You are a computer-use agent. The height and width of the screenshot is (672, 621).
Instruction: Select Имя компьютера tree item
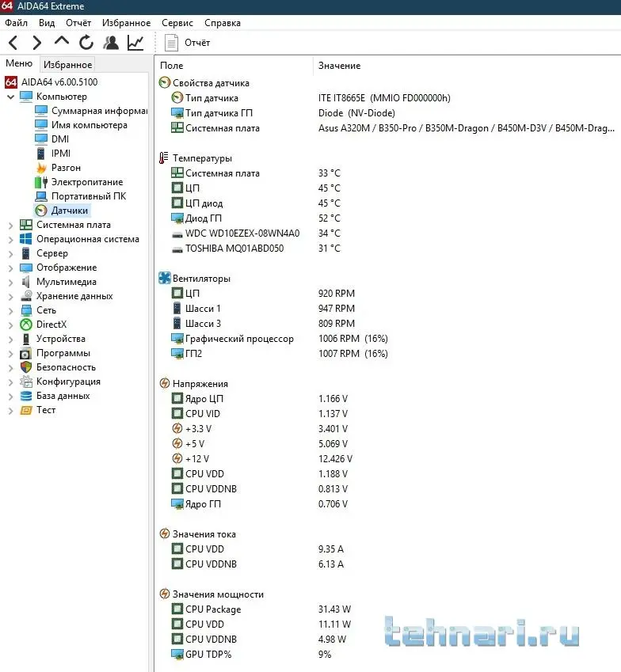tap(90, 125)
